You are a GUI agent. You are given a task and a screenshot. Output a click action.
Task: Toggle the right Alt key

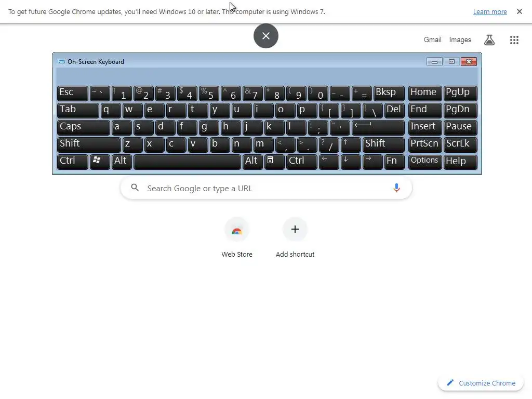(252, 162)
